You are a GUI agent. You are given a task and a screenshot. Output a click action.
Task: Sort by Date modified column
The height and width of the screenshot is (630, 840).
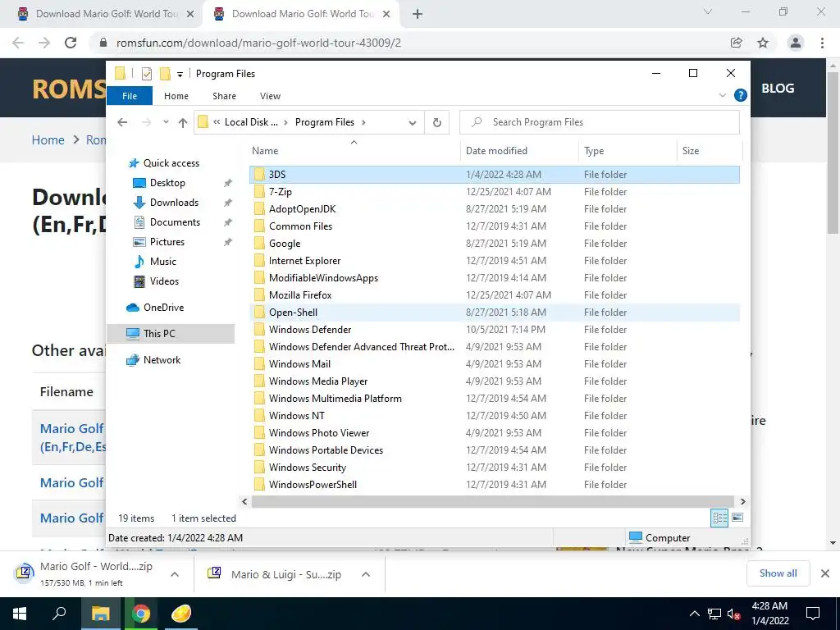tap(519, 151)
